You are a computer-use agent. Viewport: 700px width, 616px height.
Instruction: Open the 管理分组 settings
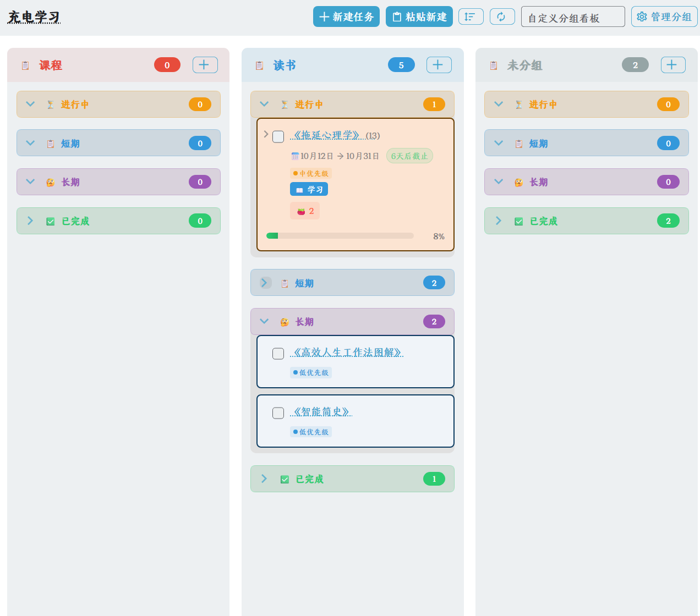664,17
